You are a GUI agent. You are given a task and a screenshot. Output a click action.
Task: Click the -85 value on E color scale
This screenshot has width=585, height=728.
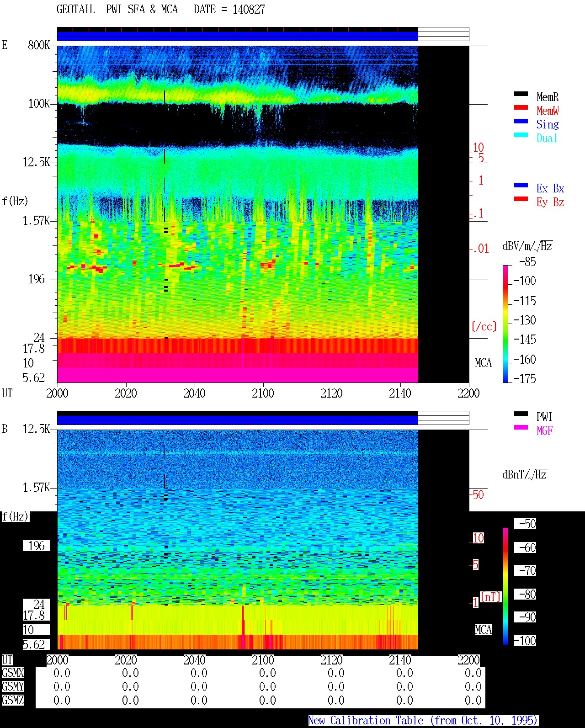(527, 262)
